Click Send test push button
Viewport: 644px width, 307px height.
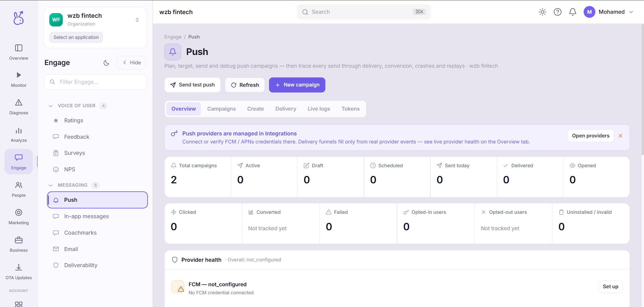(x=193, y=85)
